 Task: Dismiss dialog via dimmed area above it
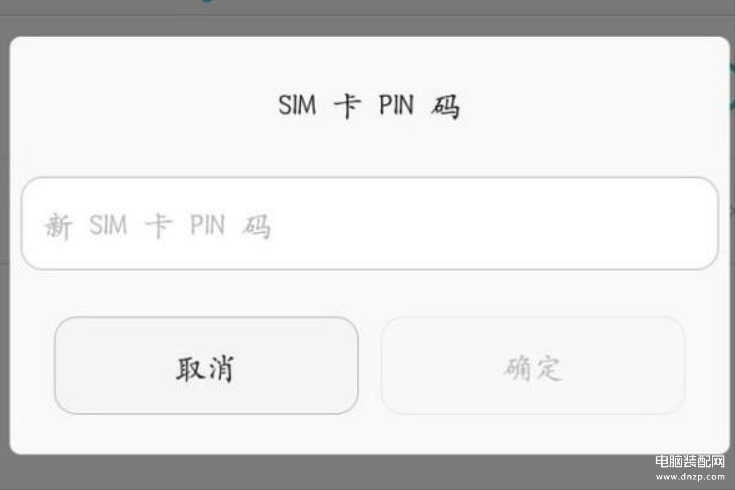[x=368, y=19]
